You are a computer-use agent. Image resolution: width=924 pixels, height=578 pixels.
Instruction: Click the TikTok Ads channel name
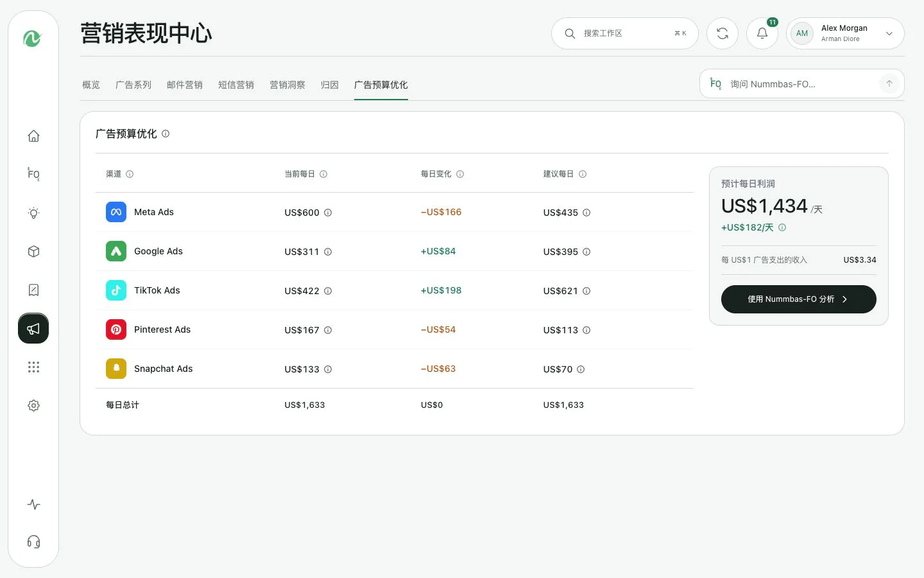pos(157,290)
